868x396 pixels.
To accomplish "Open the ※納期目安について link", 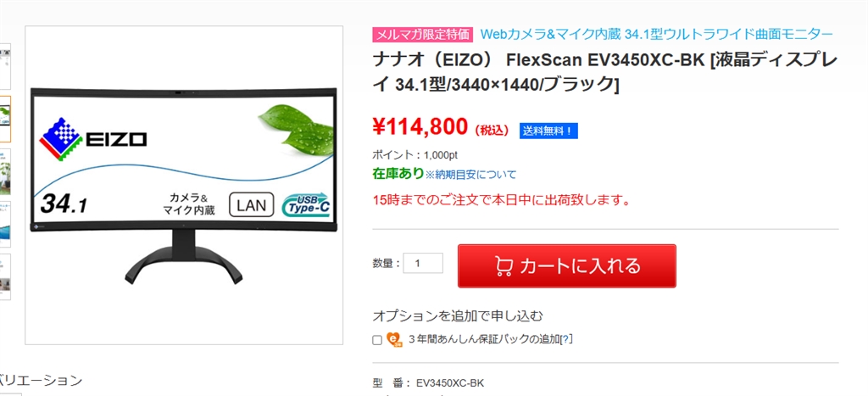I will [x=470, y=175].
